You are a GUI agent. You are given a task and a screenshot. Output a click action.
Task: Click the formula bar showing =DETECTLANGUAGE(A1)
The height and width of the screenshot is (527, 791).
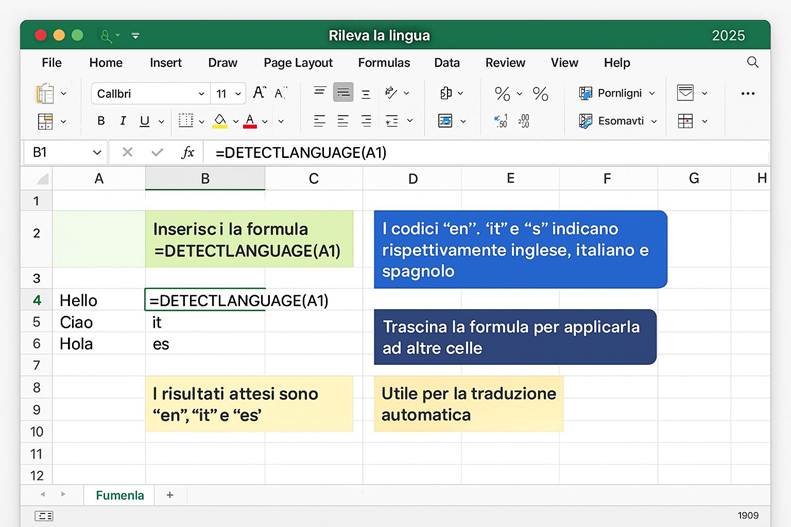(486, 152)
